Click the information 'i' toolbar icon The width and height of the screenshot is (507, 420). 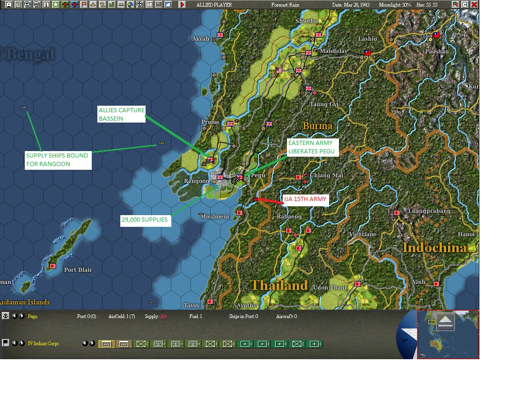coord(46,5)
